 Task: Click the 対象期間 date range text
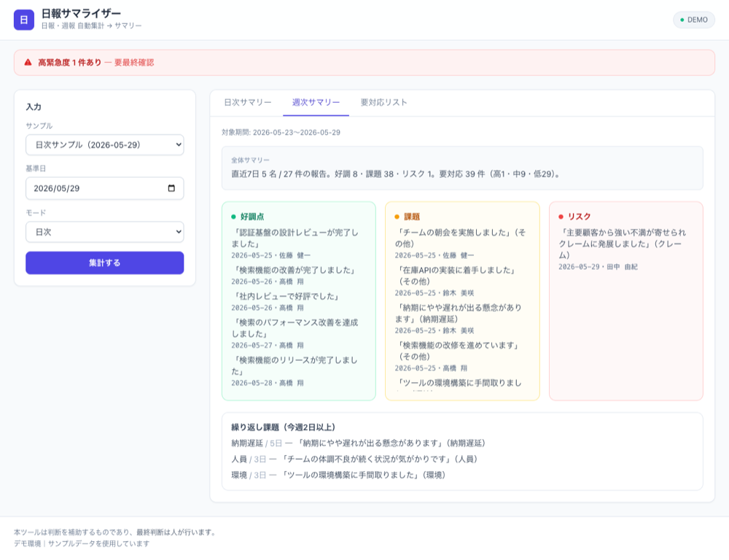pos(281,133)
